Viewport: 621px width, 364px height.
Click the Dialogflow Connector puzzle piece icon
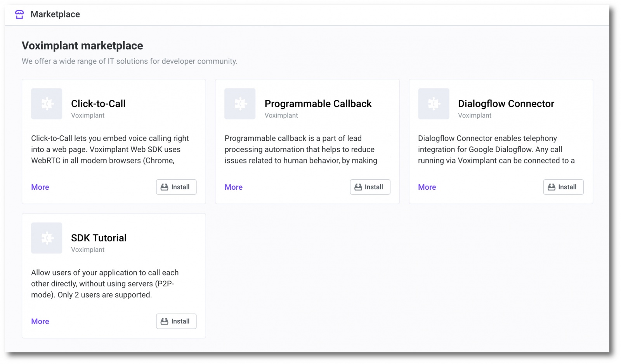[434, 104]
